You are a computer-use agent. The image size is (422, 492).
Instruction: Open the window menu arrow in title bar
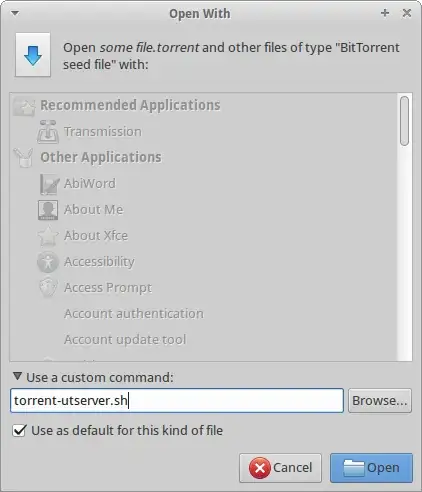pyautogui.click(x=15, y=13)
